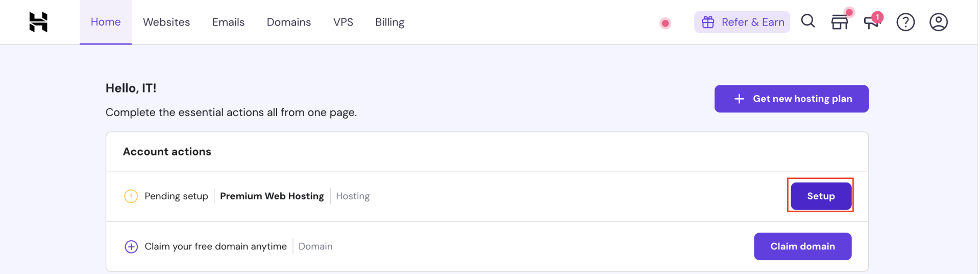The image size is (980, 274).
Task: Click Get new hosting plan button
Action: point(791,99)
